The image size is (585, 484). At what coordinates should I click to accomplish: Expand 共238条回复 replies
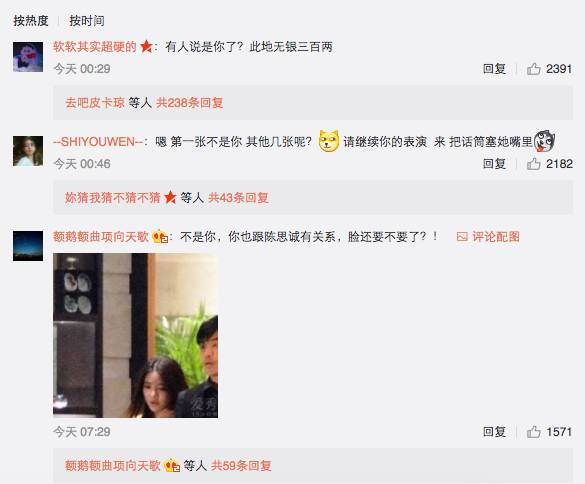click(190, 103)
